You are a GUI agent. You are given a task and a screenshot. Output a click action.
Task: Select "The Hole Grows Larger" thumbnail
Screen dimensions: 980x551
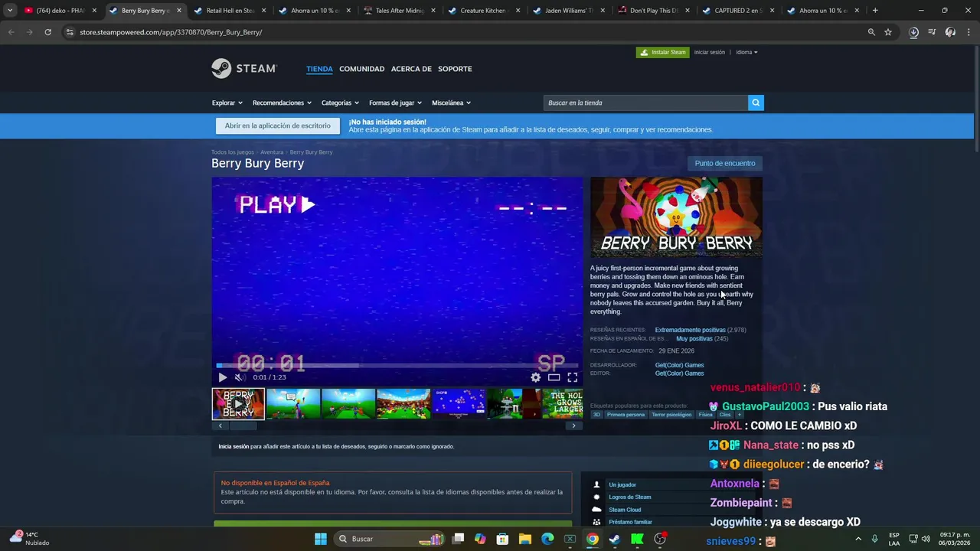[563, 403]
